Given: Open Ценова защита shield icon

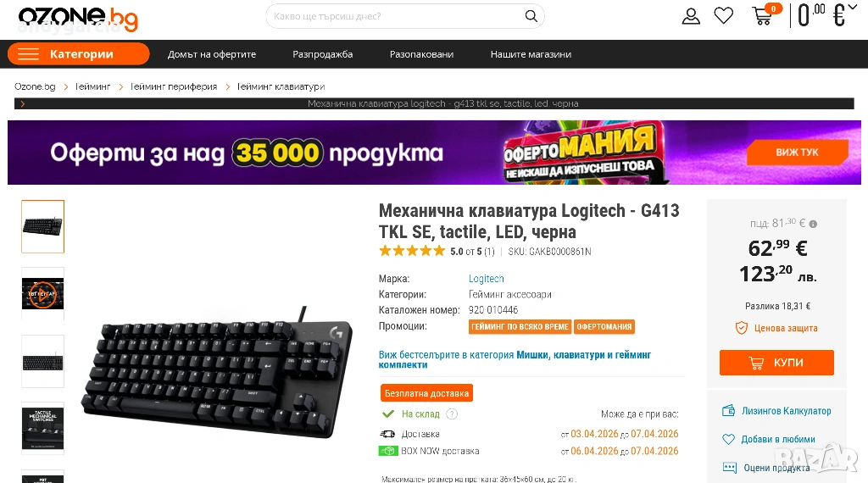Looking at the screenshot, I should tap(741, 328).
